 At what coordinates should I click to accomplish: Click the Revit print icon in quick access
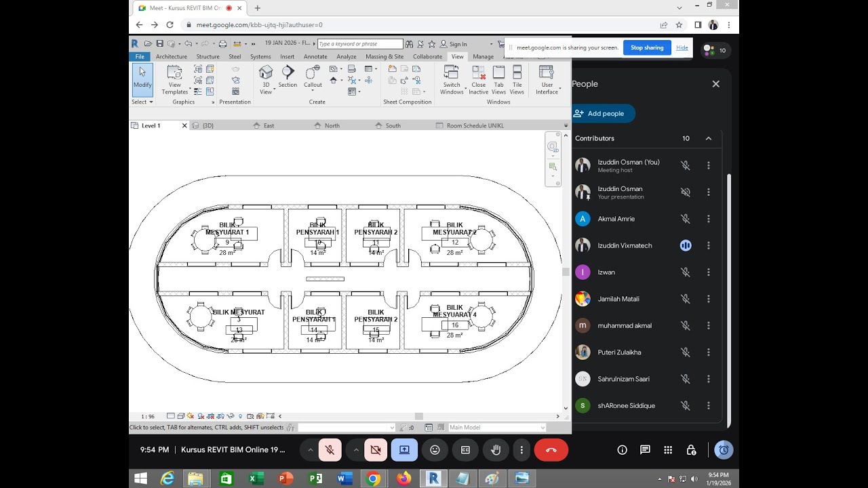coord(222,44)
